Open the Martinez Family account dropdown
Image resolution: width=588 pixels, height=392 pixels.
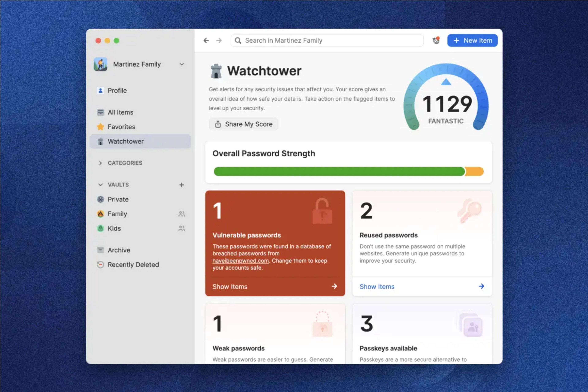(x=182, y=64)
